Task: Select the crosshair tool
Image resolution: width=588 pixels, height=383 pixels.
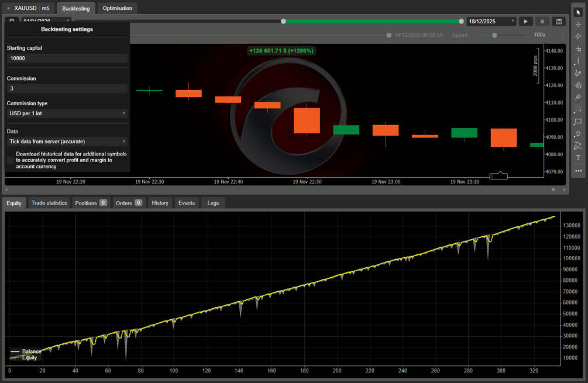Action: click(578, 25)
